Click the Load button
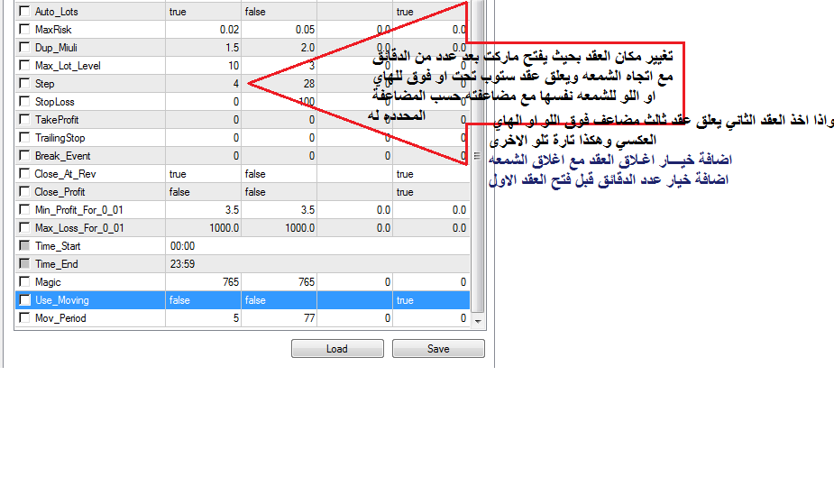 click(x=337, y=349)
